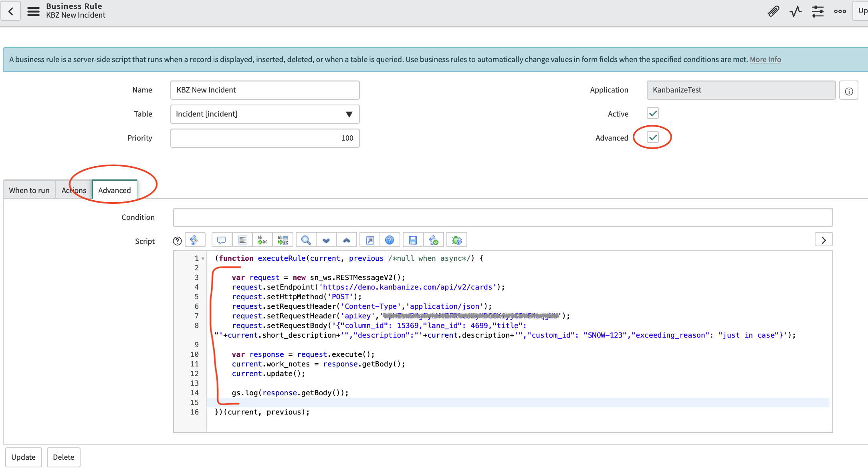Format the script code
868x473 pixels.
(x=242, y=240)
